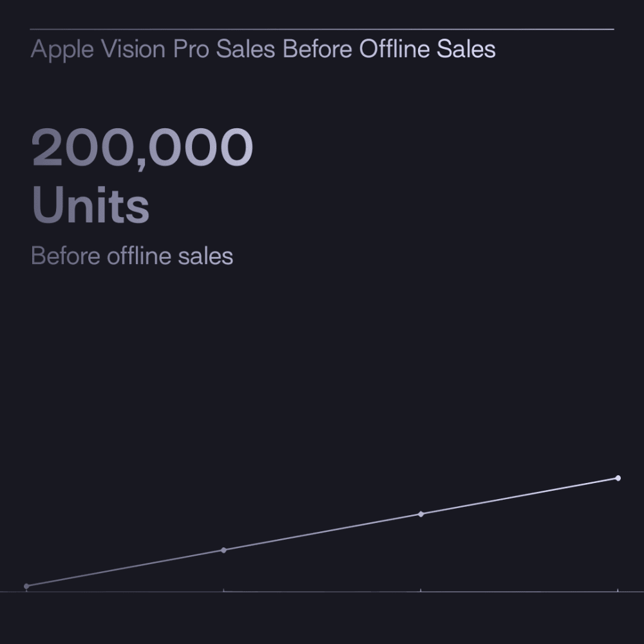Click the bold "Units" headline text
This screenshot has width=644, height=644.
(x=90, y=205)
